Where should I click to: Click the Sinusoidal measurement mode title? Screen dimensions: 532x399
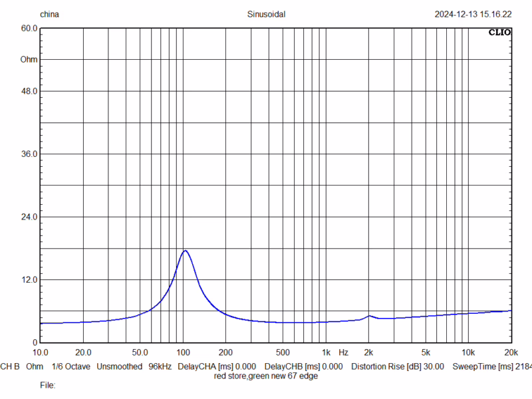coord(266,14)
